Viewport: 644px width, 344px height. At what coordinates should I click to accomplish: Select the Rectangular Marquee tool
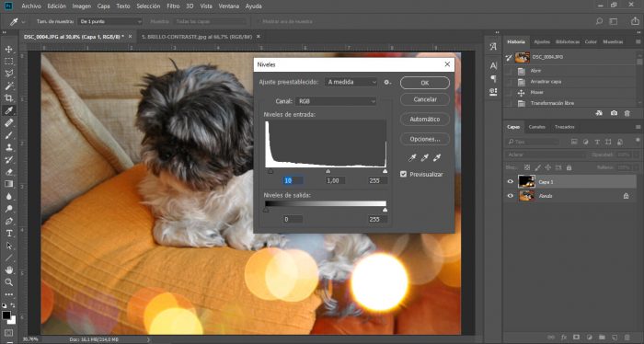[x=8, y=62]
